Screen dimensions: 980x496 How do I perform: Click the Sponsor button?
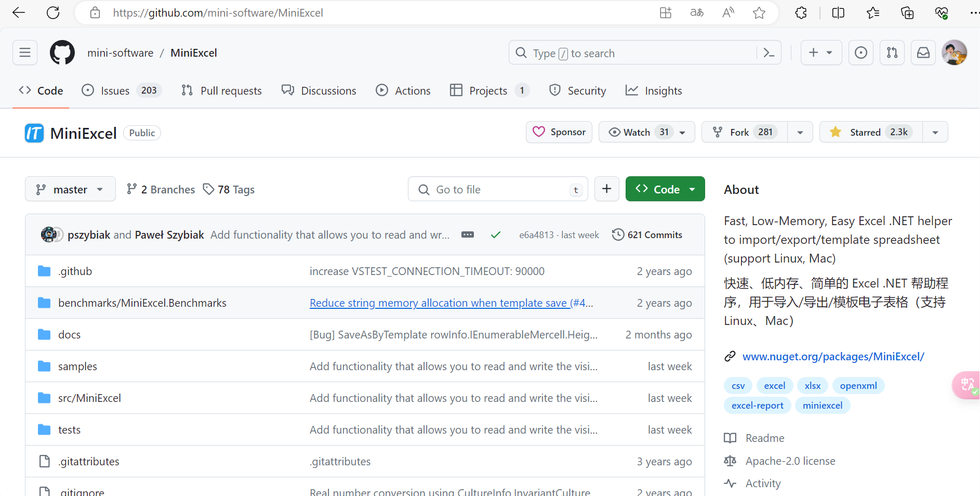coord(559,132)
